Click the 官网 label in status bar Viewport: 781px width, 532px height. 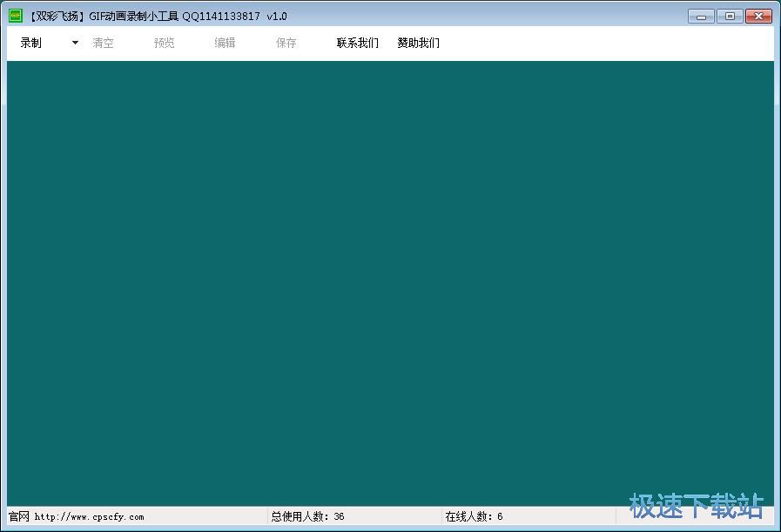click(19, 516)
